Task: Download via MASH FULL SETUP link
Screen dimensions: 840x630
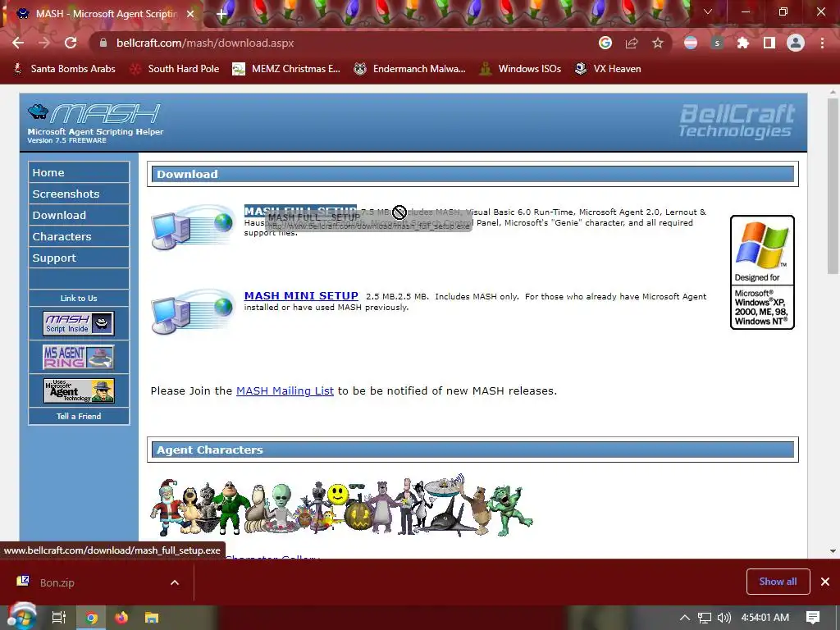Action: [x=300, y=211]
